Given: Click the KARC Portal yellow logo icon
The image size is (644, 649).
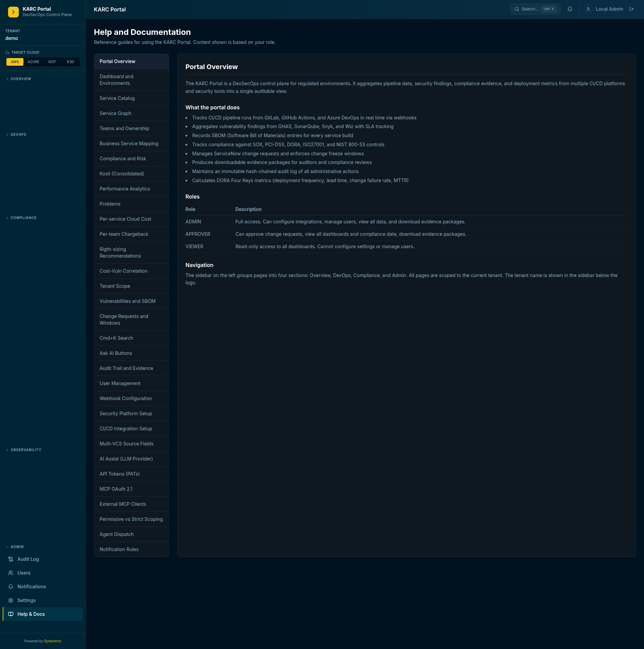Looking at the screenshot, I should click(13, 12).
